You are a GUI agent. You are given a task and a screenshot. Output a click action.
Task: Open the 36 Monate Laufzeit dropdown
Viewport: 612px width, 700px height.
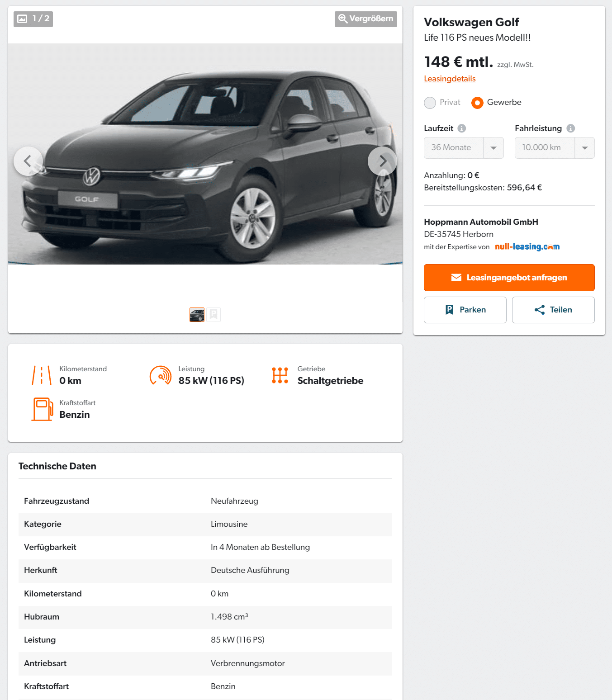(464, 148)
